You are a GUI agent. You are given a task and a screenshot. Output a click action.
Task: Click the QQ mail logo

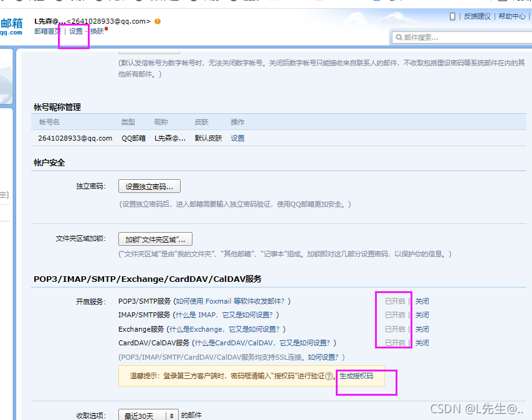click(11, 26)
